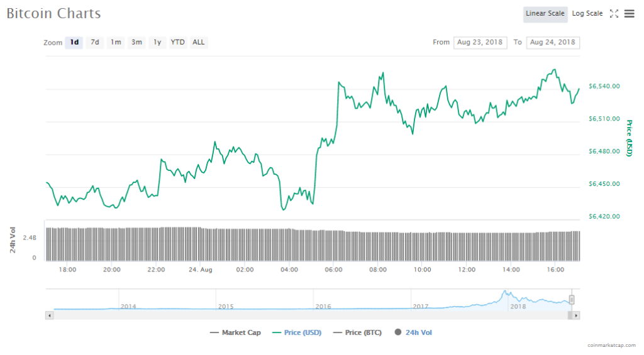Switch to Linear Scale
The image size is (644, 355).
coord(545,14)
